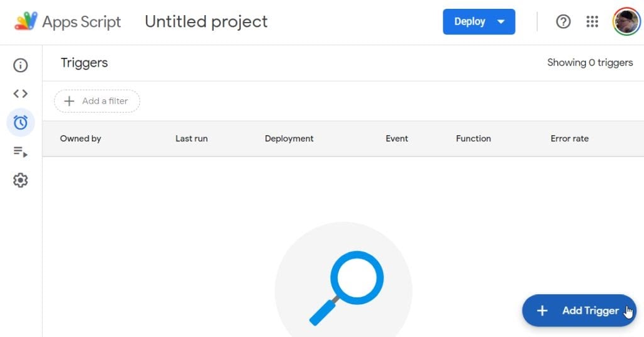Click the Error rate column header
644x337 pixels.
(569, 138)
